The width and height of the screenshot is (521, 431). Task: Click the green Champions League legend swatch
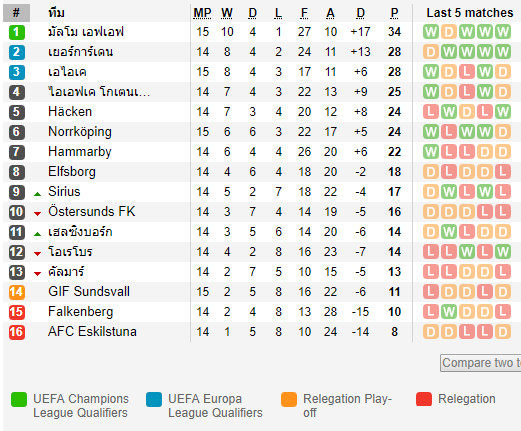[x=19, y=399]
